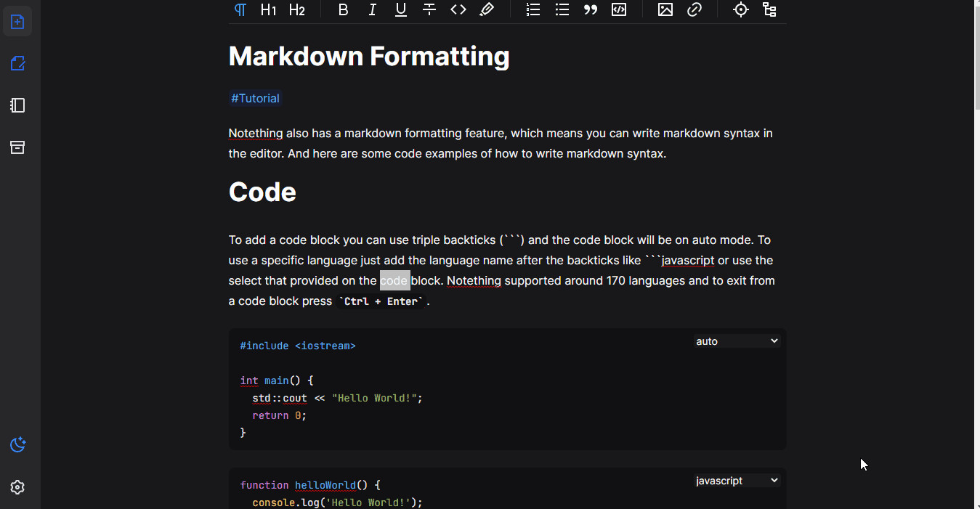Apply Heading 2 format
The width and height of the screenshot is (980, 509).
pos(296,9)
